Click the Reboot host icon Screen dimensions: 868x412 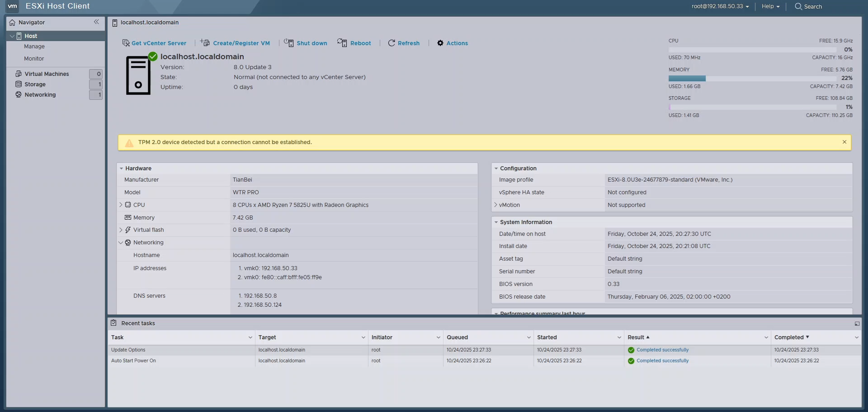[x=342, y=43]
